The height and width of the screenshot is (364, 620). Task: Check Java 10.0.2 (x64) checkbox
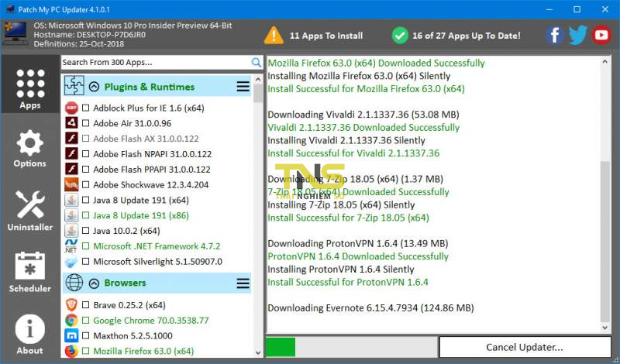[x=85, y=231]
